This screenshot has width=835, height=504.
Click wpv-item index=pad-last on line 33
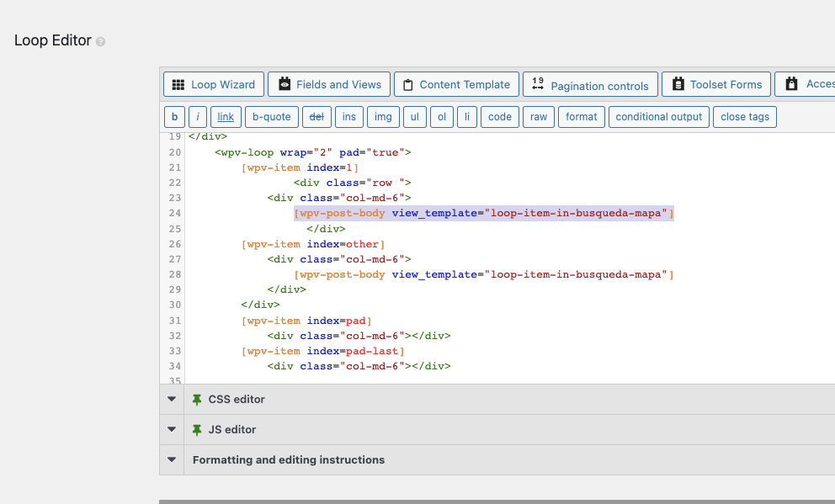pos(322,351)
